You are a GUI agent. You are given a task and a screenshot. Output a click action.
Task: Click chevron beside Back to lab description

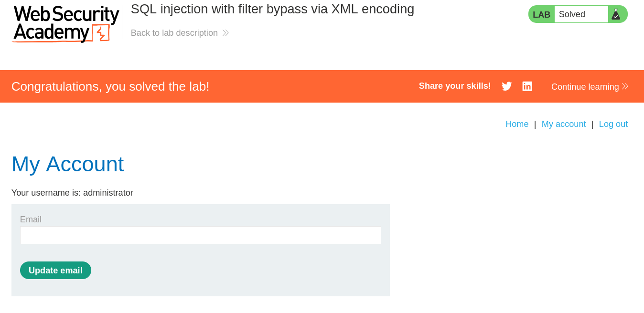(x=225, y=33)
